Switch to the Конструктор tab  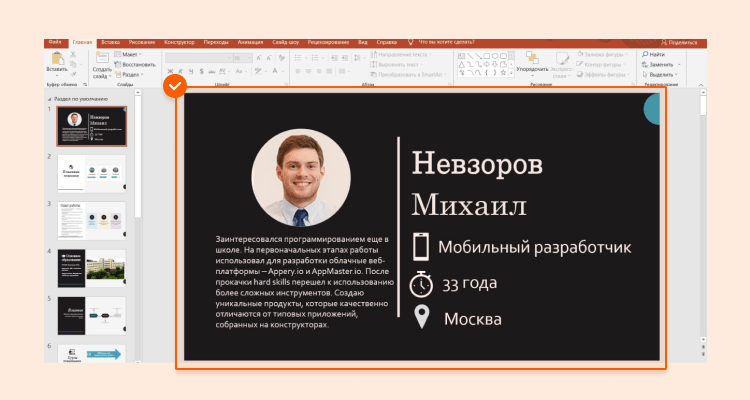(179, 42)
